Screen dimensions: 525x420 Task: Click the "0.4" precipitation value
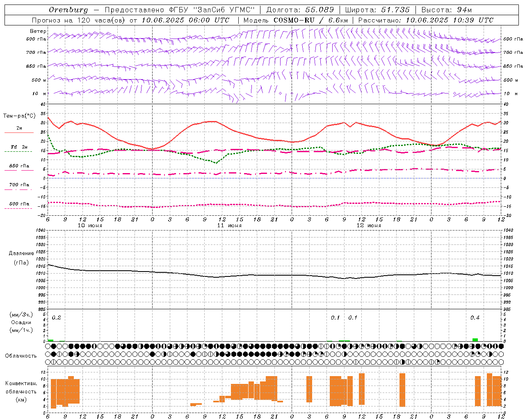point(475,317)
